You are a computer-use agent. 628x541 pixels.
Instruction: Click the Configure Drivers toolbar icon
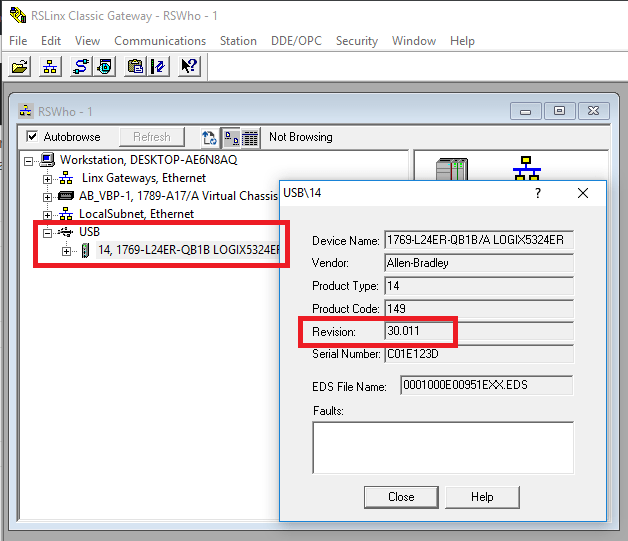tap(79, 67)
